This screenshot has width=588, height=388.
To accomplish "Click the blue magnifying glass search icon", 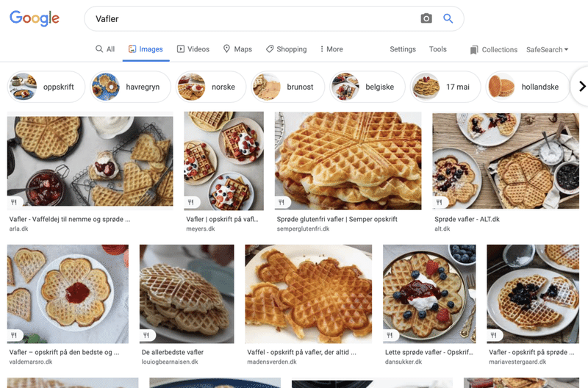I will 448,18.
